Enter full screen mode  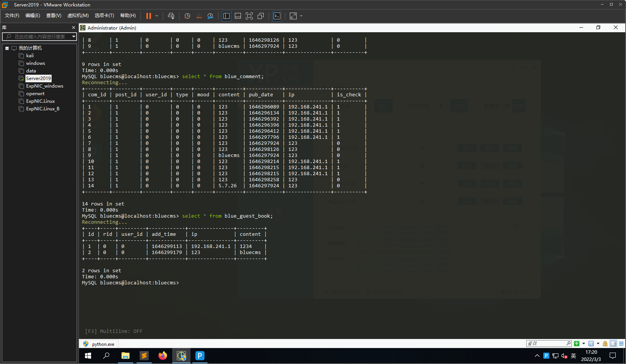pos(249,16)
